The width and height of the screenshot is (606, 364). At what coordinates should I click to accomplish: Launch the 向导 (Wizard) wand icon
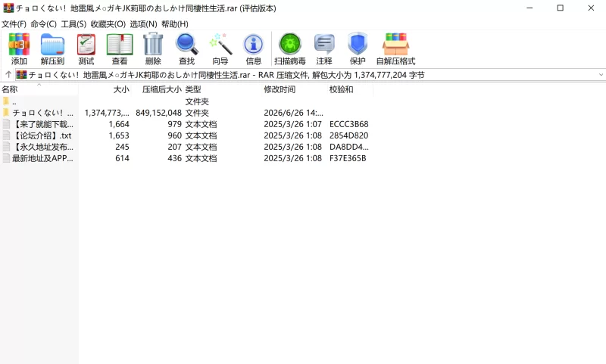click(x=220, y=45)
